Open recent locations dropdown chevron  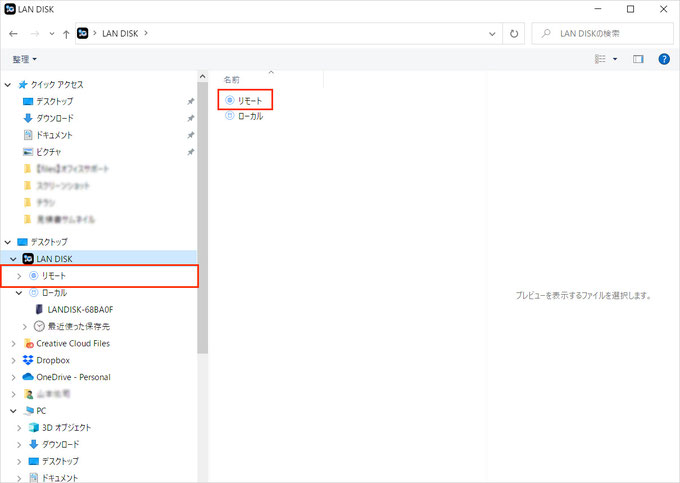52,34
